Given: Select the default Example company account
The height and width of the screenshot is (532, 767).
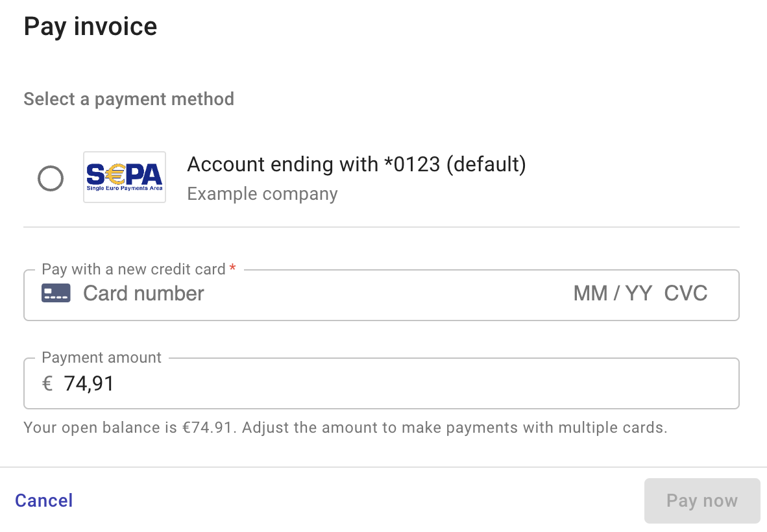Looking at the screenshot, I should 262,193.
